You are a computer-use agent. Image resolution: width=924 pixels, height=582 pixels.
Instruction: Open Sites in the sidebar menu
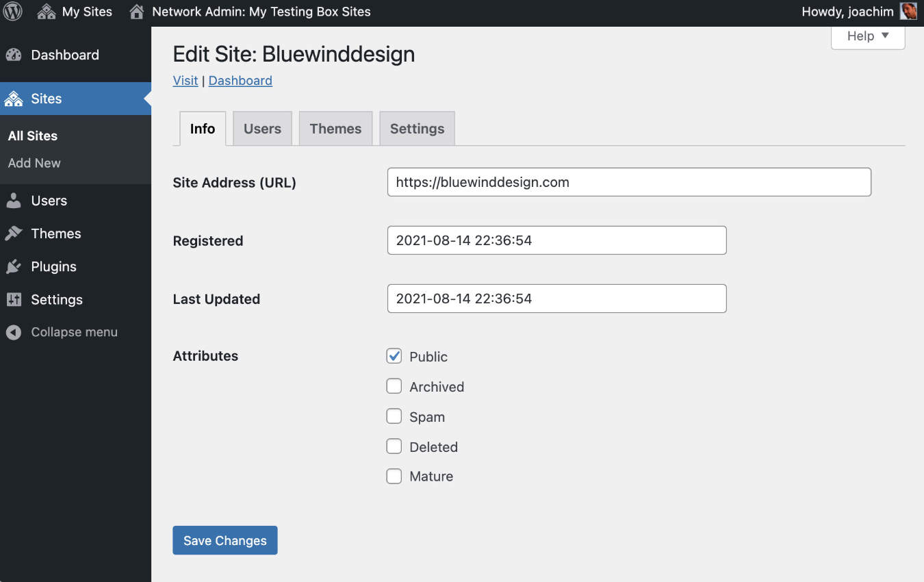tap(75, 99)
